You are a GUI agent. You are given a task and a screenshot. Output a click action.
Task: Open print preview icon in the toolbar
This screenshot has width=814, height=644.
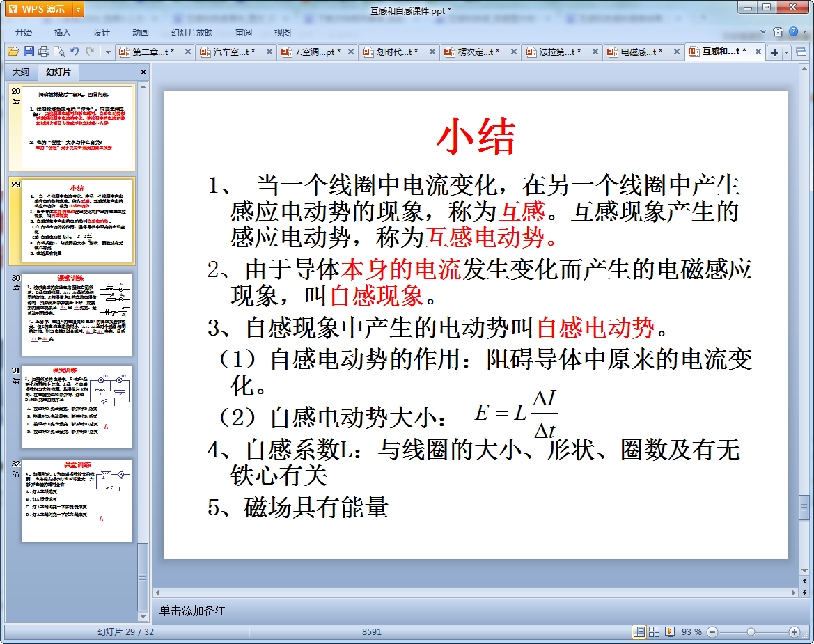[59, 52]
